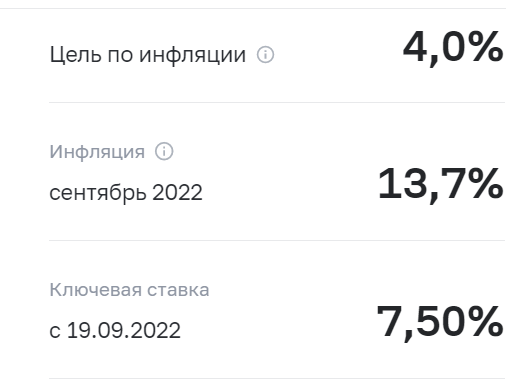Click the 7,50% key rate value

coord(440,322)
